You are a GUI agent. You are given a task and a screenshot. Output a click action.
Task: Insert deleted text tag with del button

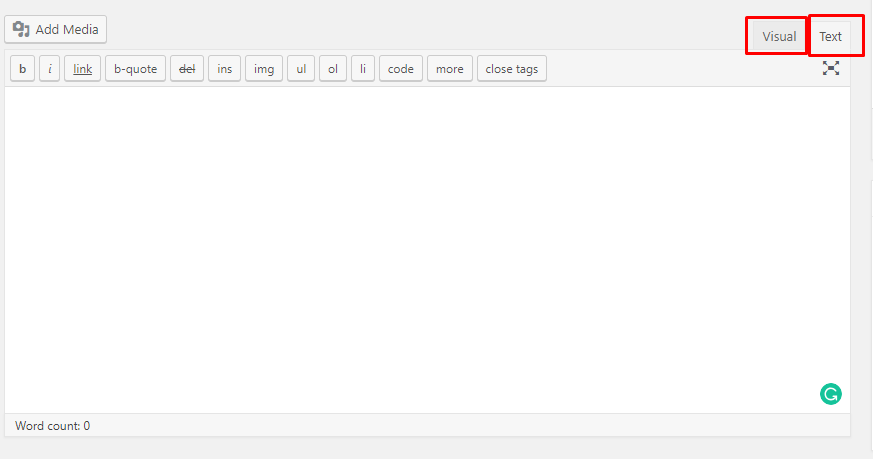(x=187, y=69)
